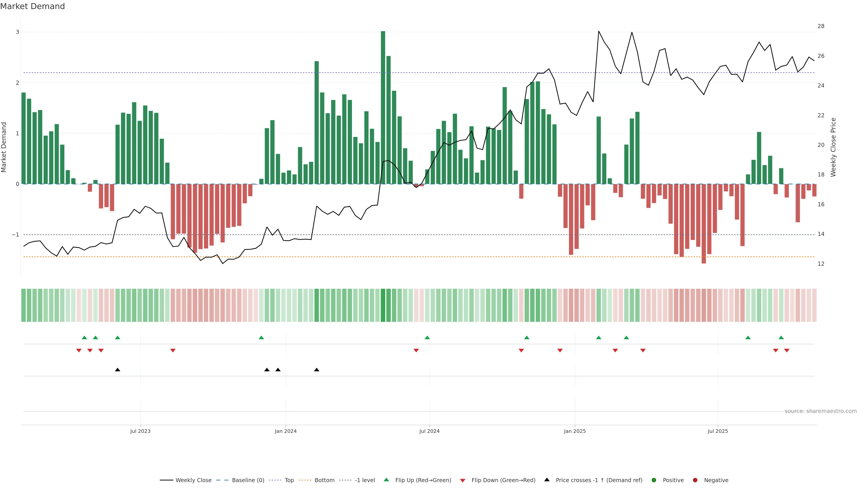This screenshot has height=488, width=868.
Task: Click the purple Top line legend item
Action: pyautogui.click(x=289, y=480)
